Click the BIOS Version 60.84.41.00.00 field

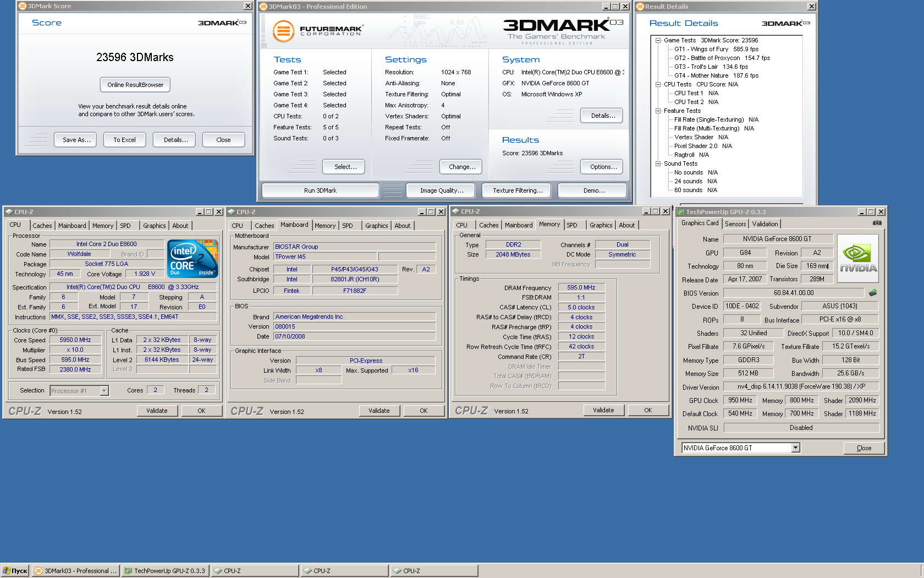(794, 293)
